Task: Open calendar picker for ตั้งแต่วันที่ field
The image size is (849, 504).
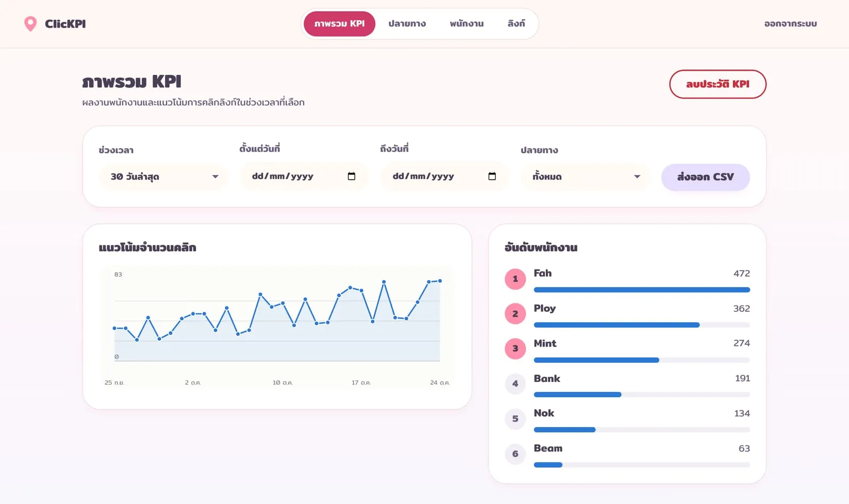Action: [x=351, y=176]
